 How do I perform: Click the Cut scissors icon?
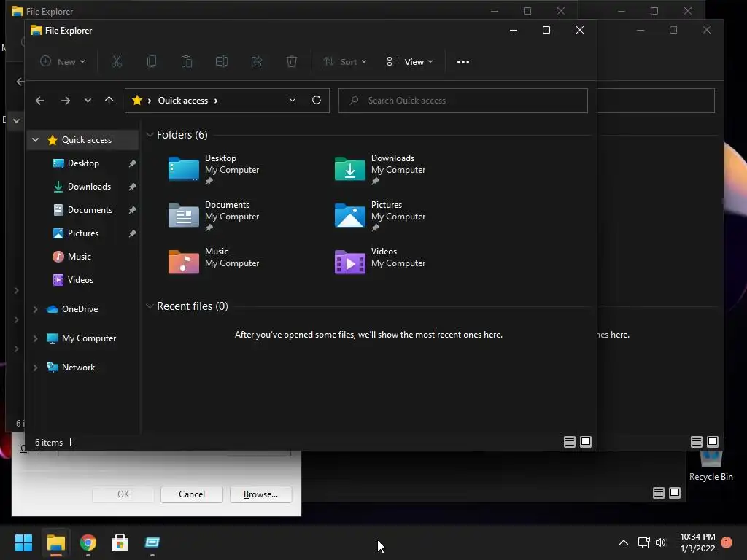[117, 61]
